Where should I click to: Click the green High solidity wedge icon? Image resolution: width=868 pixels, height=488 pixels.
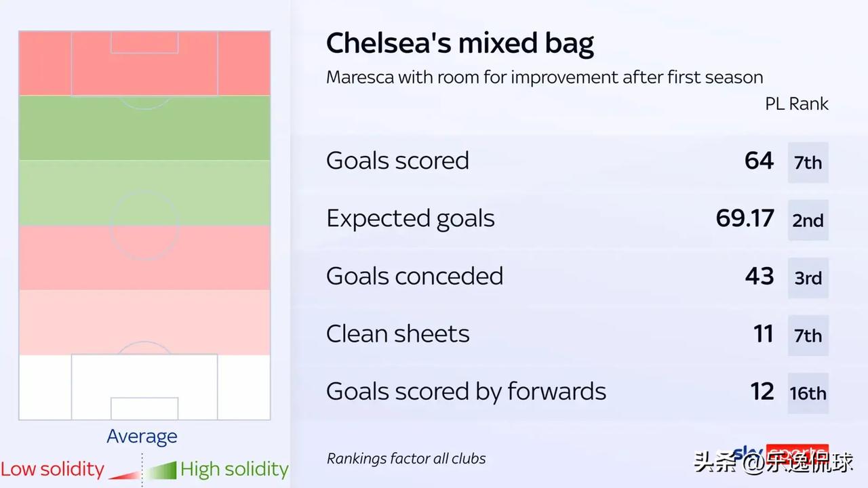click(x=161, y=470)
